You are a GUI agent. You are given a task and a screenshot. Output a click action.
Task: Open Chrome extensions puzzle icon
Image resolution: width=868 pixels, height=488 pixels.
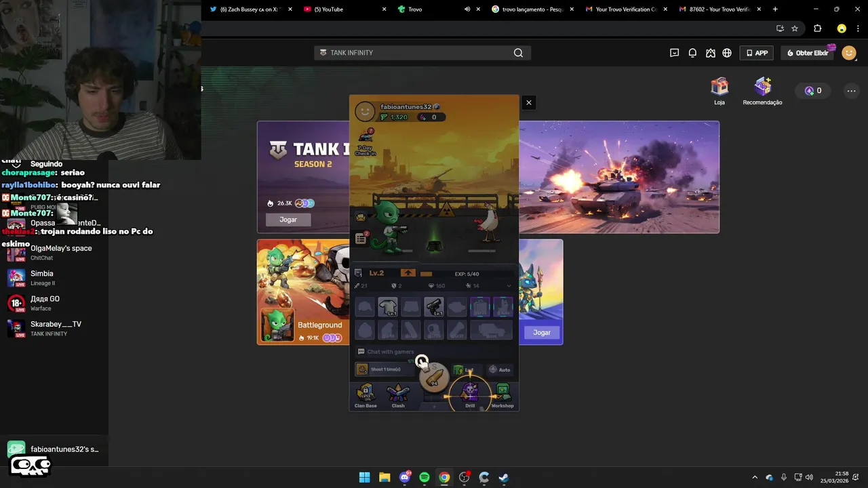coord(817,28)
